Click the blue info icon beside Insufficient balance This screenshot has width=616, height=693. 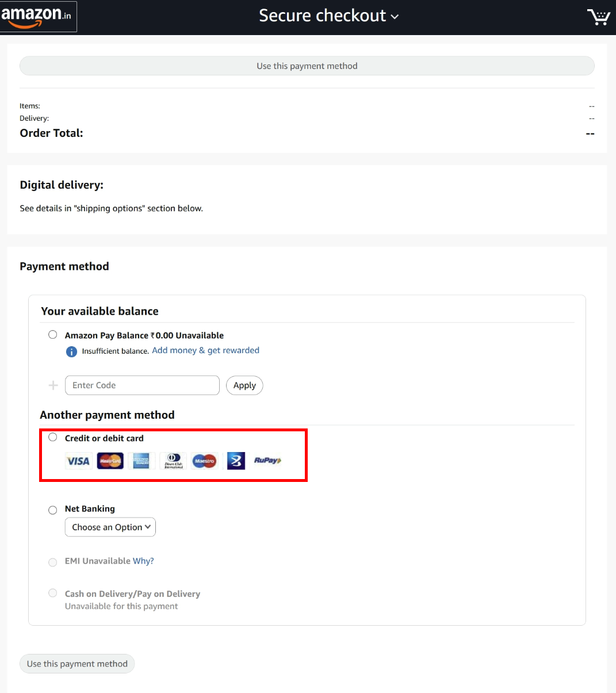click(71, 351)
